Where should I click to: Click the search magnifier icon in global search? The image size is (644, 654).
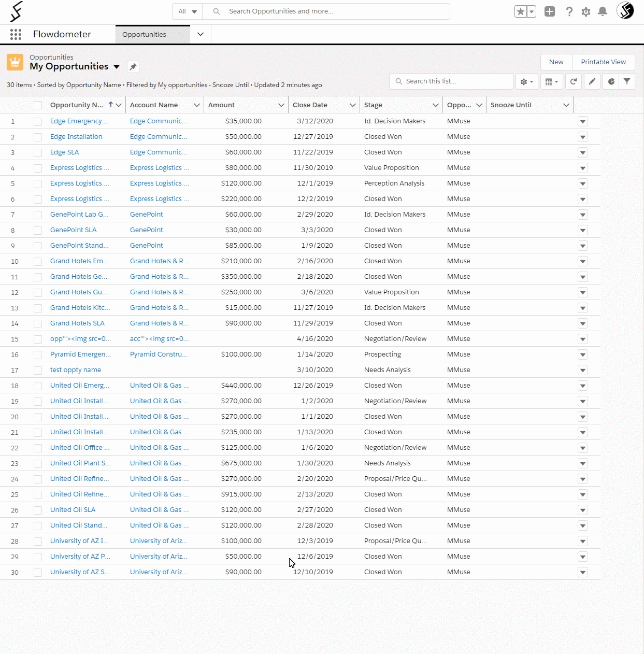[x=217, y=11]
